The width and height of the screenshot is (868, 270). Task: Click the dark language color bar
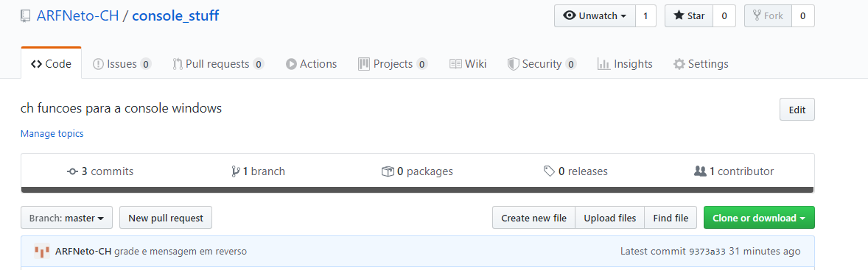point(417,190)
